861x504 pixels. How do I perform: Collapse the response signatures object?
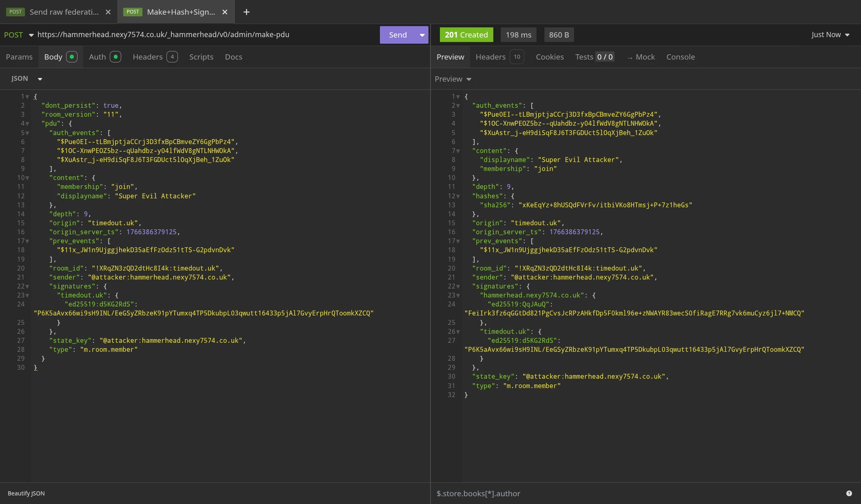click(458, 286)
